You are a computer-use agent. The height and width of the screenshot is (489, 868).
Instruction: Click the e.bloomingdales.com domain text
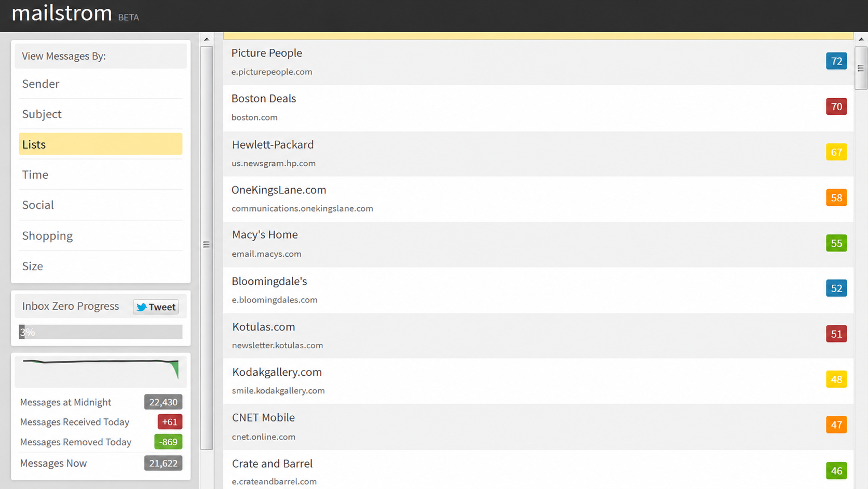(275, 300)
